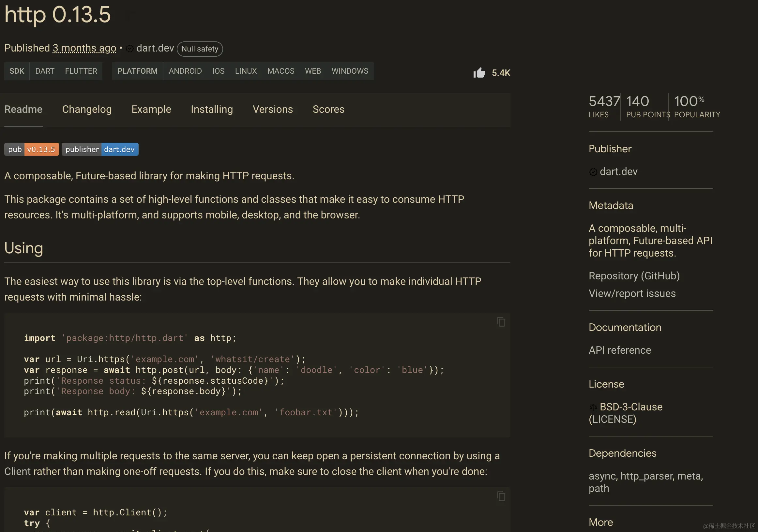Open the http_parser dependency link
This screenshot has width=758, height=532.
click(647, 476)
